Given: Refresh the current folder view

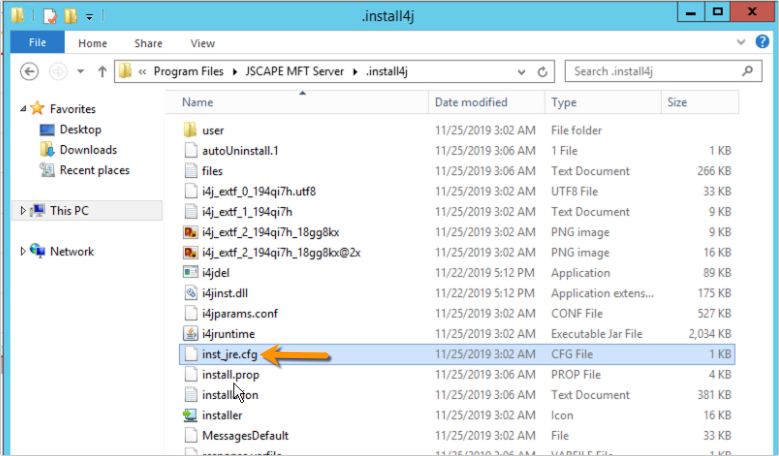Looking at the screenshot, I should point(543,72).
